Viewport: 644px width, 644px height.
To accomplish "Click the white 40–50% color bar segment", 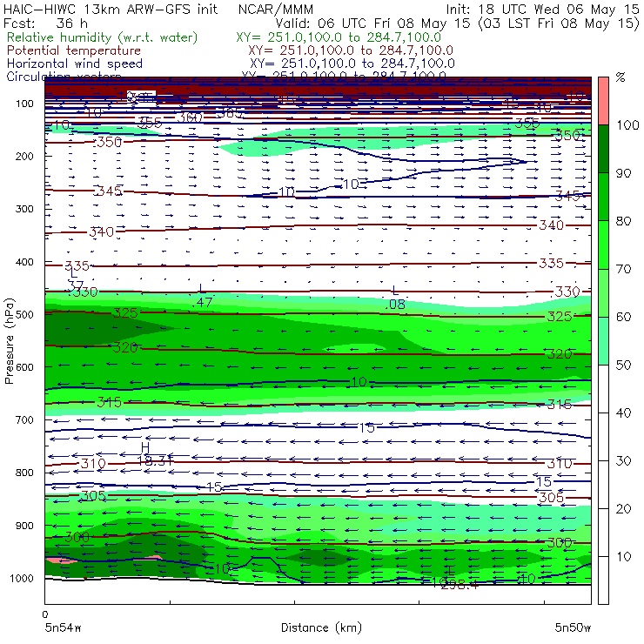I will [x=603, y=388].
